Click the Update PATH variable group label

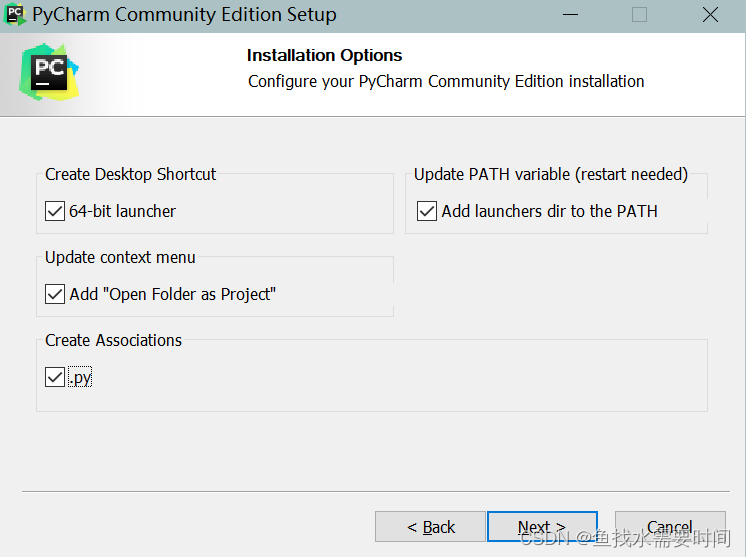pos(551,174)
